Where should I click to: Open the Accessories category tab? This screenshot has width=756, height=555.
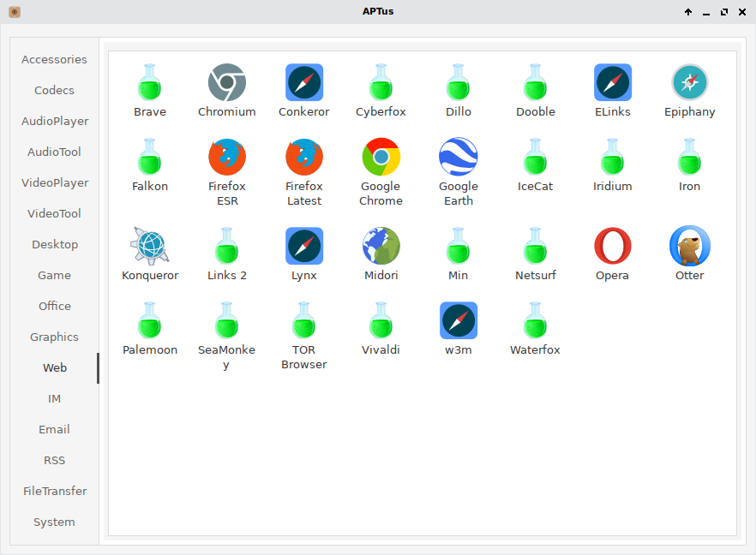click(x=55, y=59)
